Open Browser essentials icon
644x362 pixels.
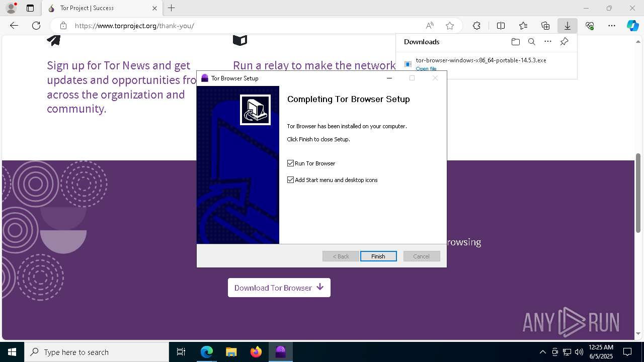tap(590, 26)
